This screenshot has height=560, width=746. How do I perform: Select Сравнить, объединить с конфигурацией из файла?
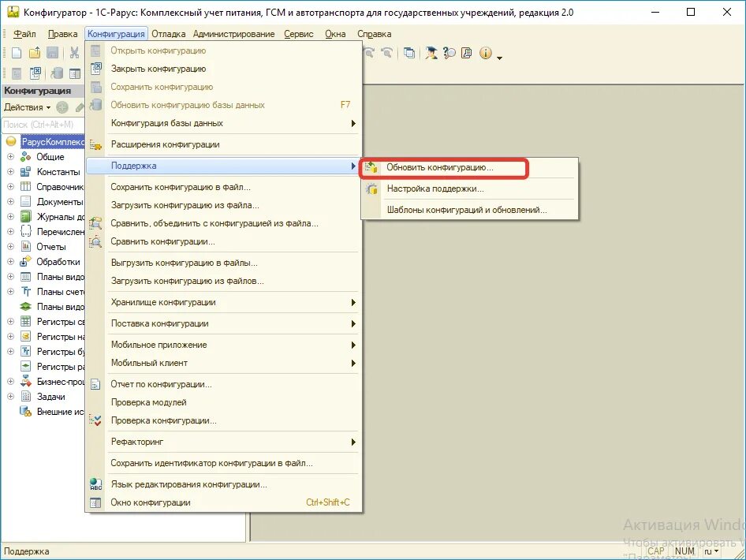point(224,223)
